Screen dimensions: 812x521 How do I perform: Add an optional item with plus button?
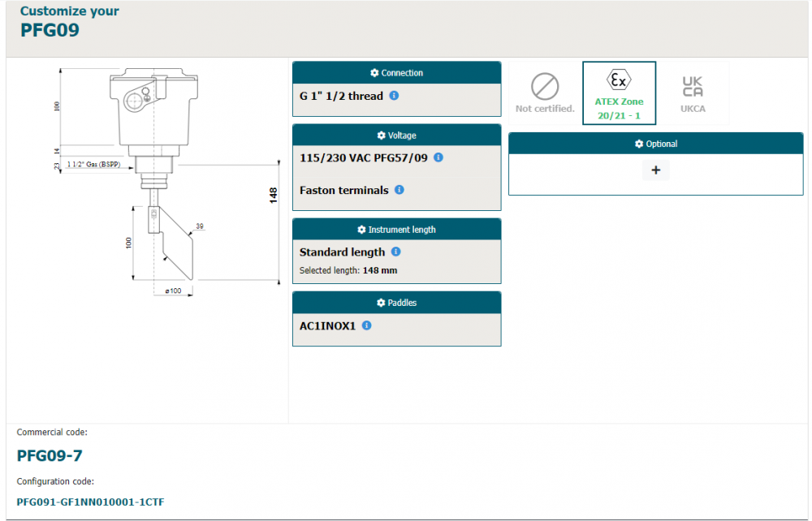coord(655,170)
